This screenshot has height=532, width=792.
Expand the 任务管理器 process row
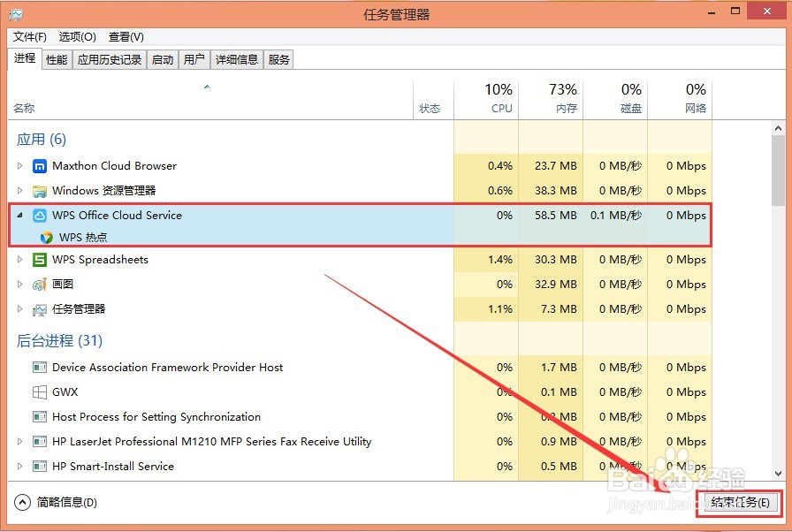(x=19, y=309)
